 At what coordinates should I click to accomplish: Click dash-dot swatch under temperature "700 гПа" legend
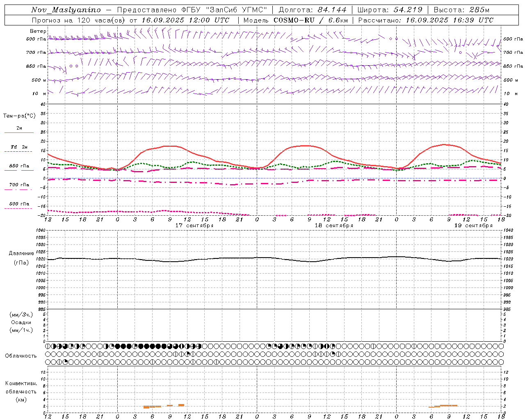[18, 189]
